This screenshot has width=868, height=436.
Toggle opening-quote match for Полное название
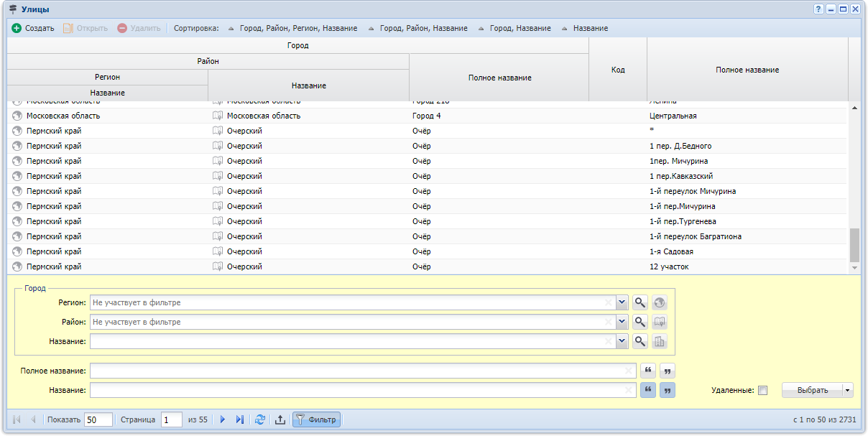pyautogui.click(x=648, y=371)
